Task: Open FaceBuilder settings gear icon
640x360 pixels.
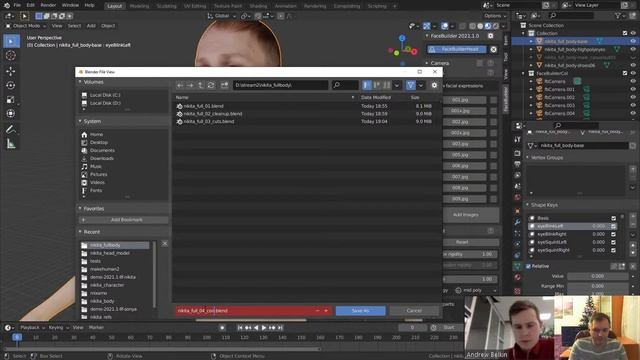Action: pyautogui.click(x=491, y=36)
